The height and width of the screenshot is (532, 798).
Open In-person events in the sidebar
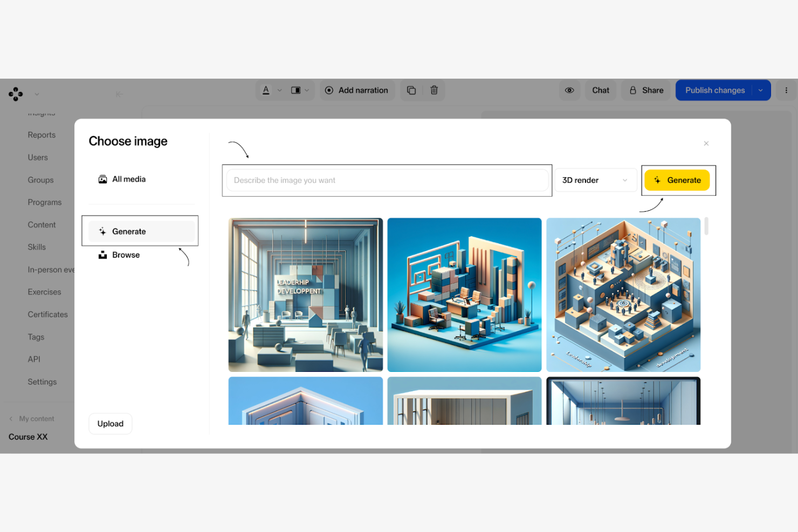[51, 270]
